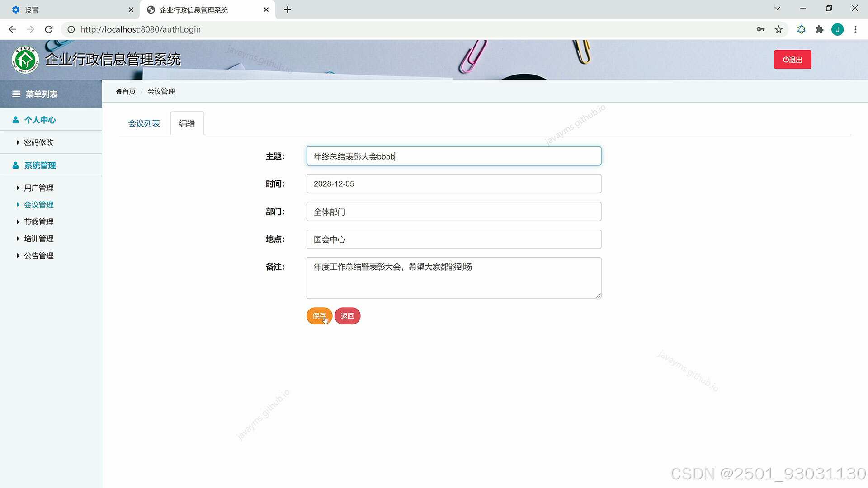Switch to the 会议列表 tab
Image resolution: width=868 pixels, height=488 pixels.
click(144, 123)
